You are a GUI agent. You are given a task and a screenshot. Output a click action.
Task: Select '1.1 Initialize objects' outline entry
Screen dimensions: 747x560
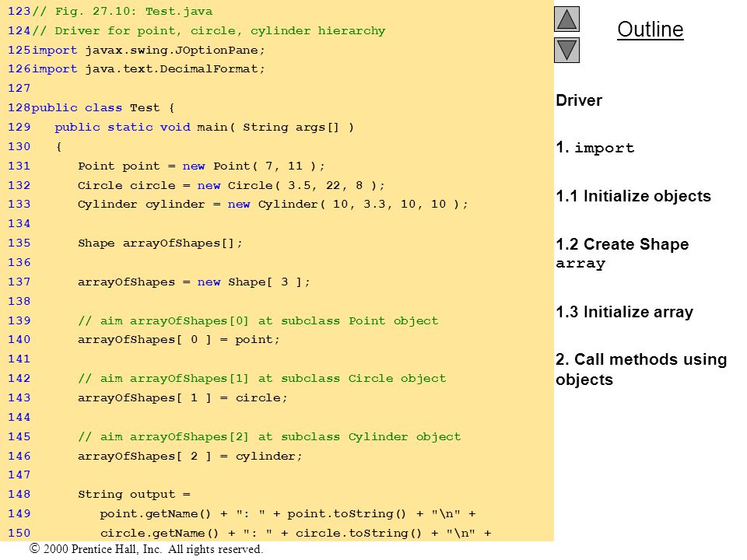click(633, 196)
